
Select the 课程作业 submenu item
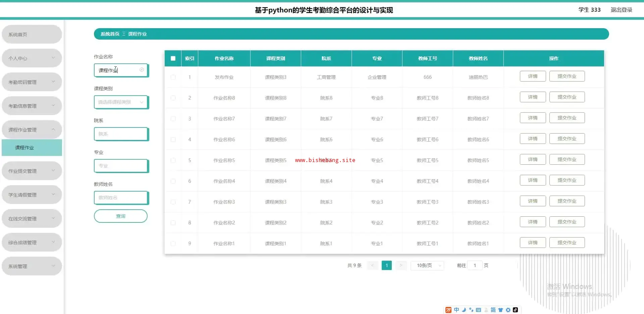pos(32,148)
